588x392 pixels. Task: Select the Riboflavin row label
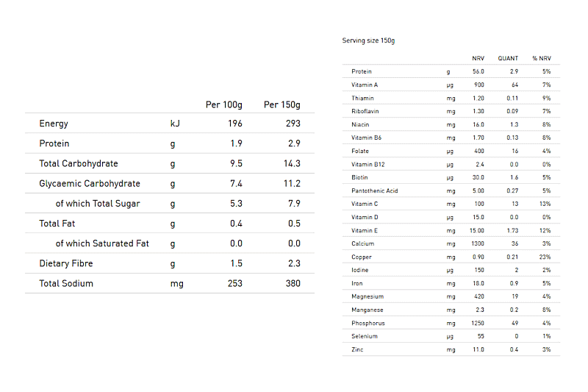[x=365, y=112]
